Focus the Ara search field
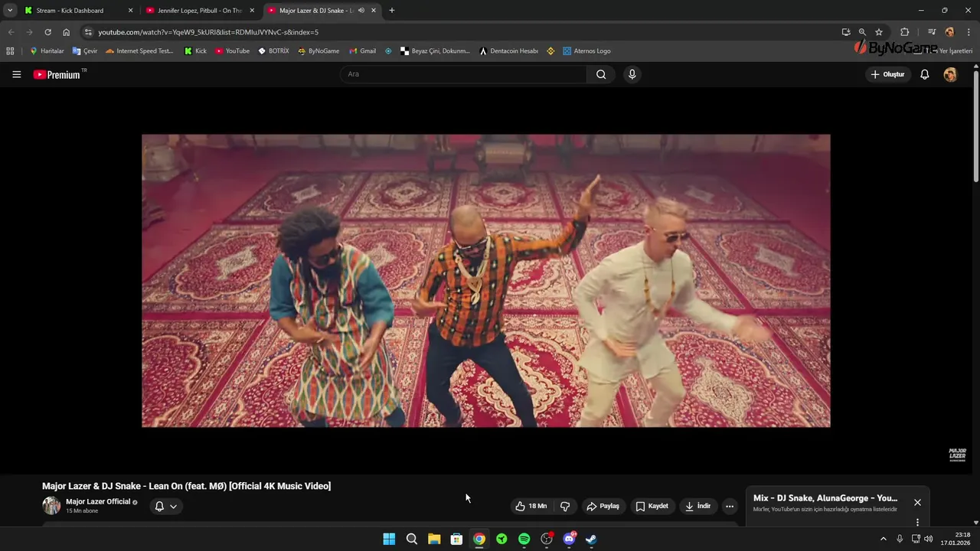 464,74
